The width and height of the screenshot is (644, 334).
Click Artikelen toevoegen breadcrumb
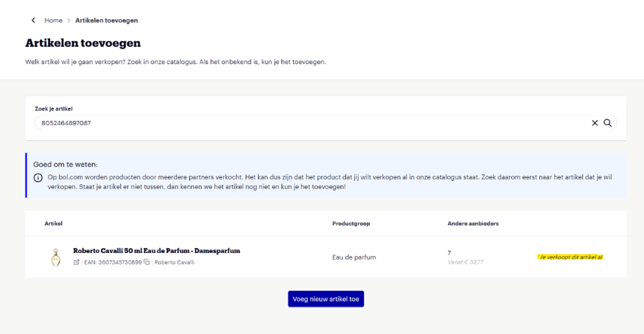click(106, 20)
